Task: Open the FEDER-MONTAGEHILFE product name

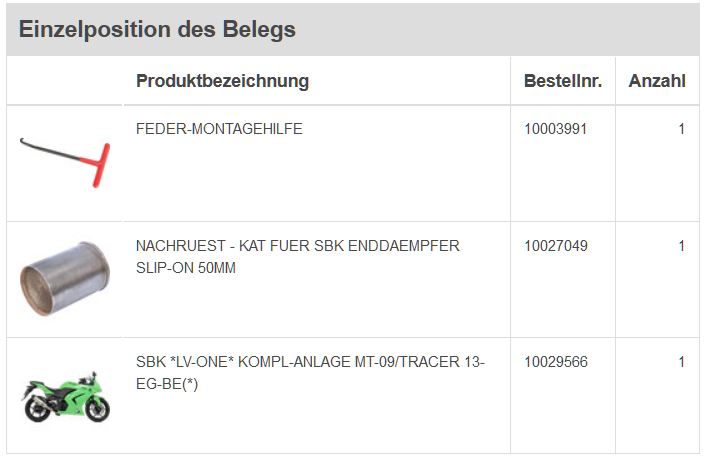Action: tap(219, 129)
